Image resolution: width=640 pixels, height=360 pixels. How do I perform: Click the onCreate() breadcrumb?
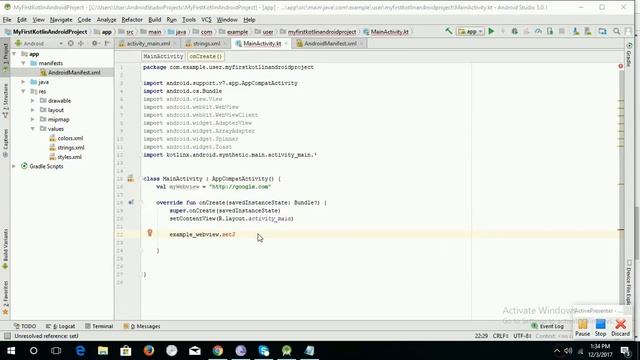click(206, 56)
